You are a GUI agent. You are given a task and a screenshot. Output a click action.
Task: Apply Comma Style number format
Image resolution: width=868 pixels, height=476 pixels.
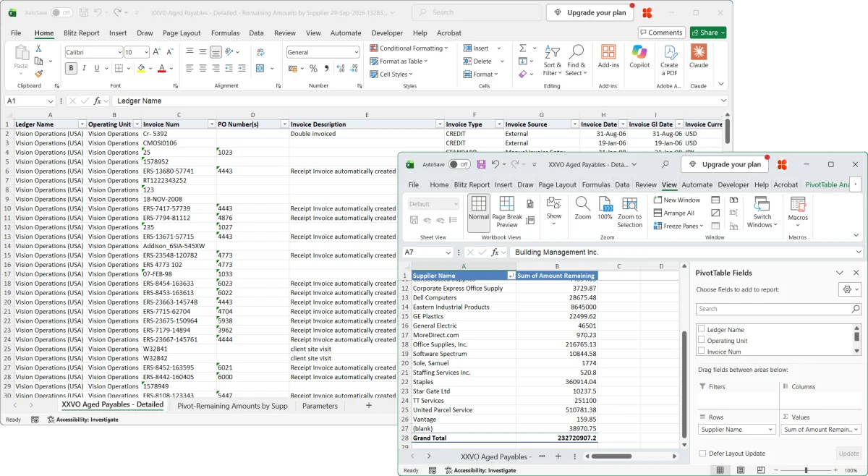point(327,68)
